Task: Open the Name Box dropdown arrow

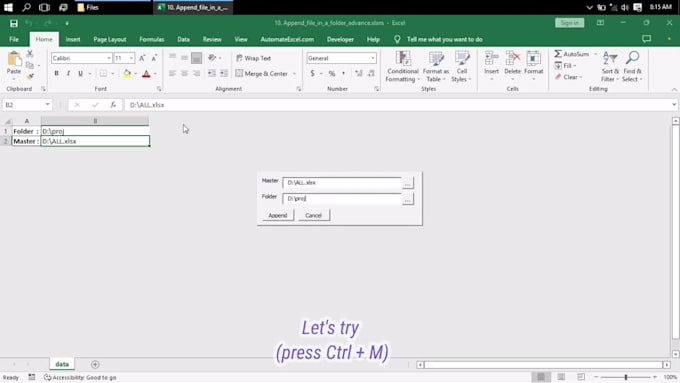Action: coord(47,105)
